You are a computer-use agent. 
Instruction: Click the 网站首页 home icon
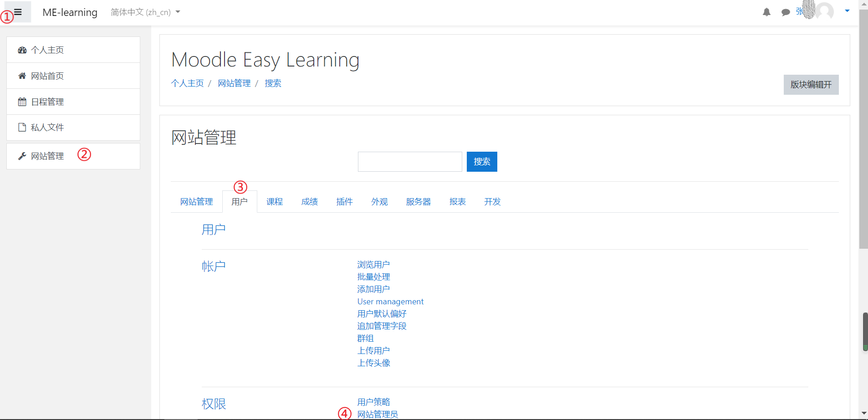point(22,76)
